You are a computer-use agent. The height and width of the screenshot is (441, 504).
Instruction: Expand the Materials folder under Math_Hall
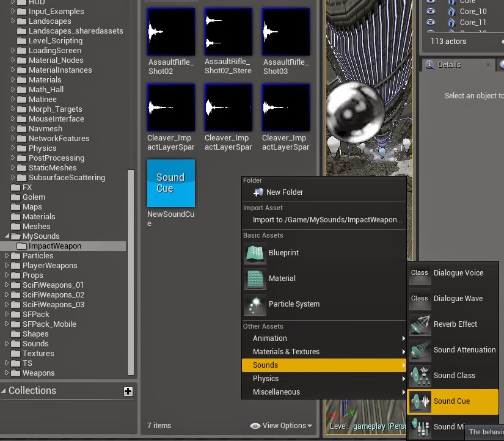coord(13,80)
